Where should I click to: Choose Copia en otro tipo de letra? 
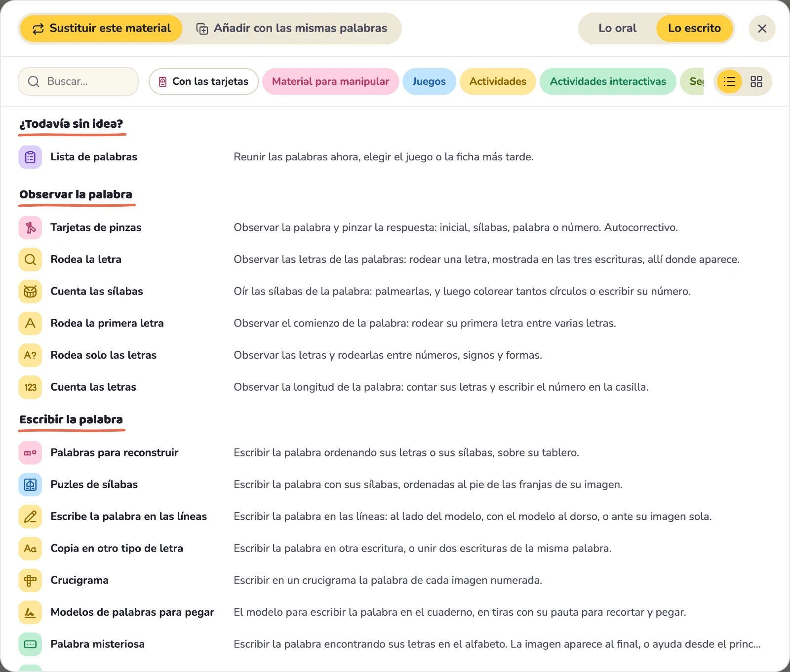395,548
